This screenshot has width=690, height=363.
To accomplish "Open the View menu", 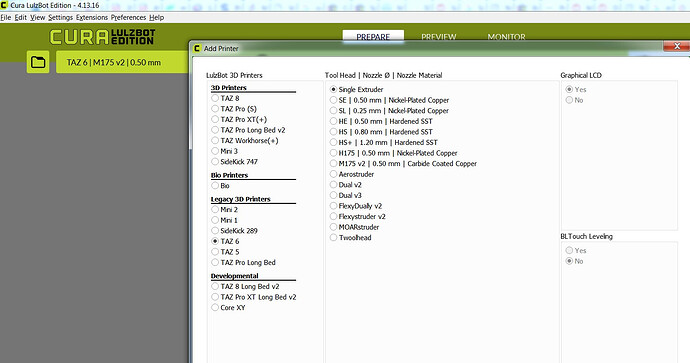I will (37, 17).
